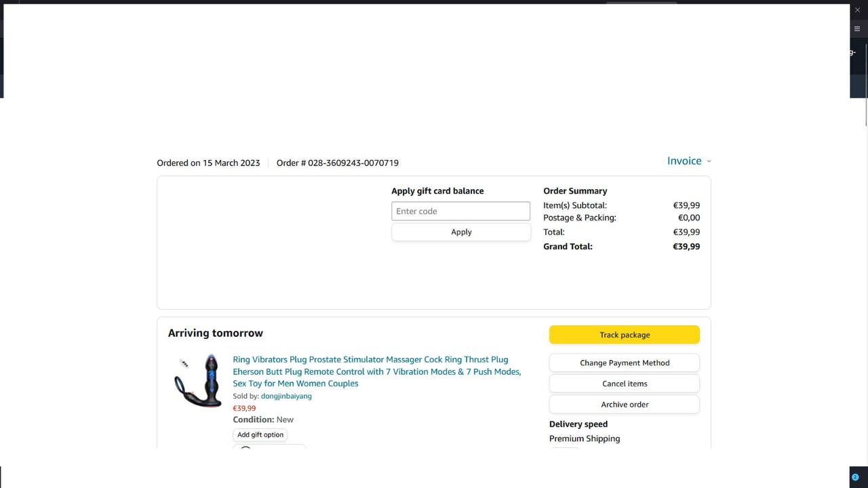The image size is (868, 488).
Task: Click the yellow Track package button
Action: 624,335
